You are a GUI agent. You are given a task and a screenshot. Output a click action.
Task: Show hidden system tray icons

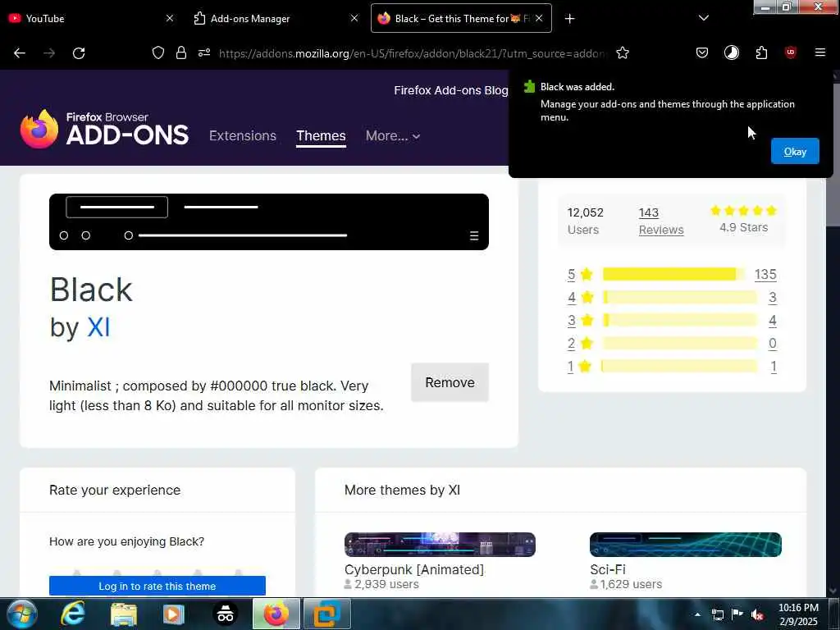tap(697, 614)
